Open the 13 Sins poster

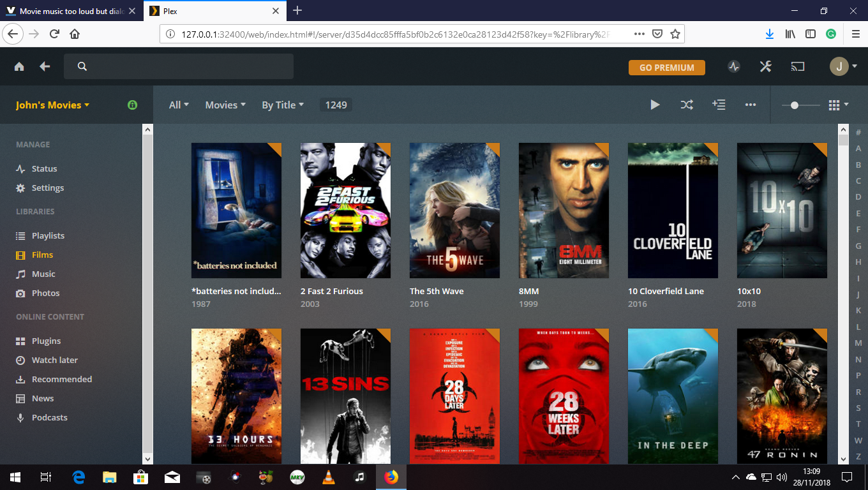345,396
